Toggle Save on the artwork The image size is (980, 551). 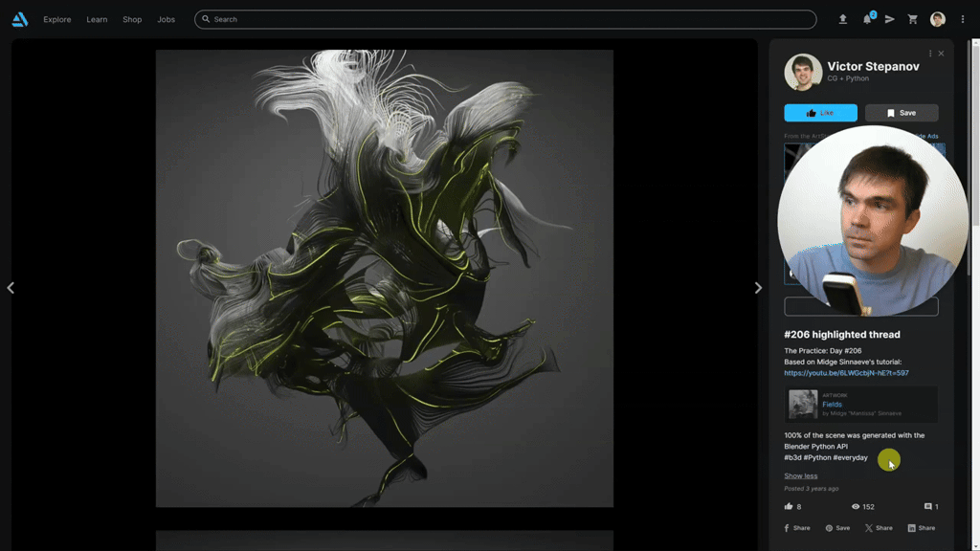pyautogui.click(x=901, y=112)
